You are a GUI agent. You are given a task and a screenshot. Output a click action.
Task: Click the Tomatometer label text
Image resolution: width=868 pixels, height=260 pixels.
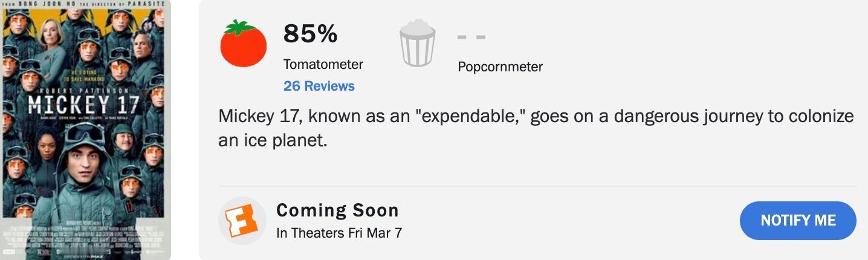[x=323, y=64]
